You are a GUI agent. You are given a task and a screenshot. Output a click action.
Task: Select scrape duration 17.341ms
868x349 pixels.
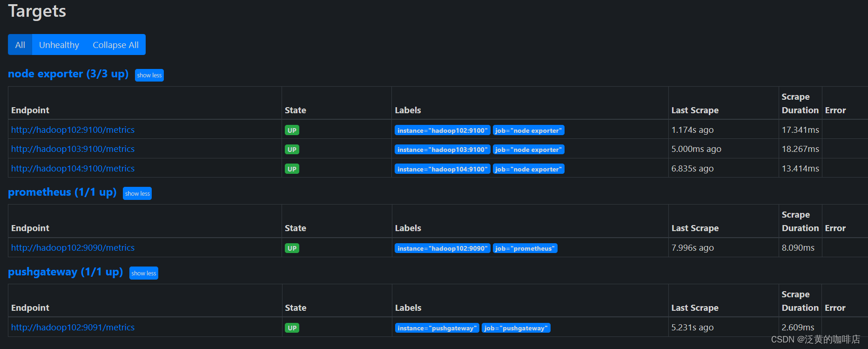(x=801, y=130)
